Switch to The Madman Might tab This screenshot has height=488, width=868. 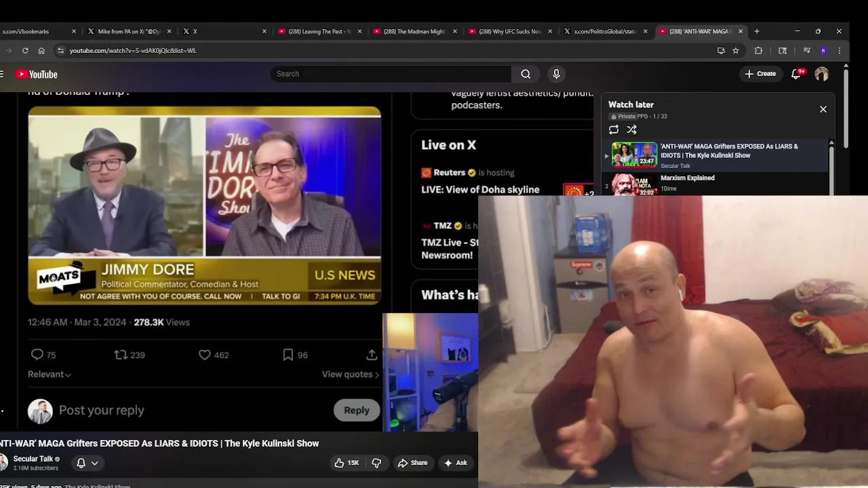414,31
